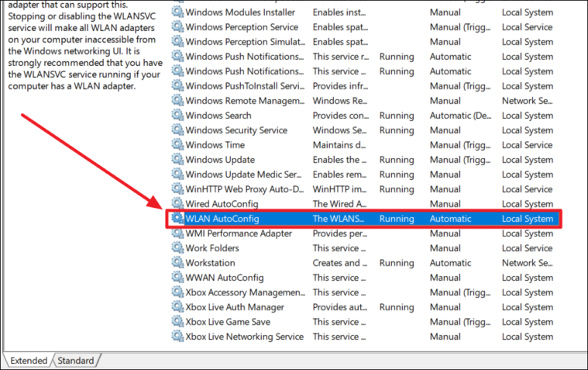Screen dimensions: 588x370
Task: Select the Windows Security Service name
Action: coord(236,130)
